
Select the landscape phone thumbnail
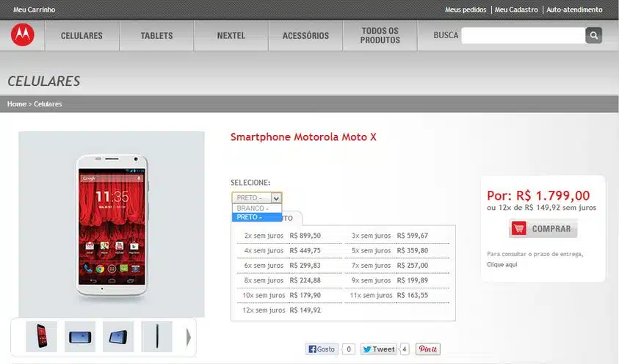80,336
